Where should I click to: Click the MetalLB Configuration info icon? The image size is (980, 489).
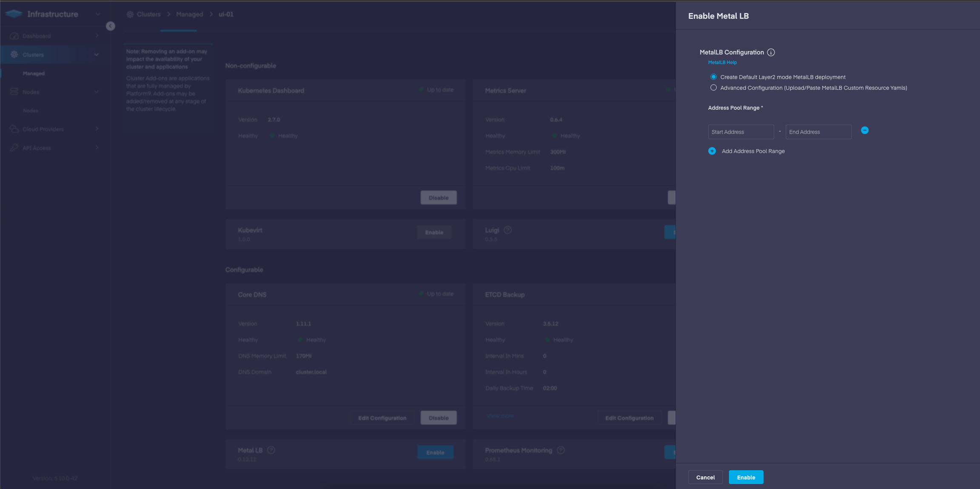(x=771, y=52)
